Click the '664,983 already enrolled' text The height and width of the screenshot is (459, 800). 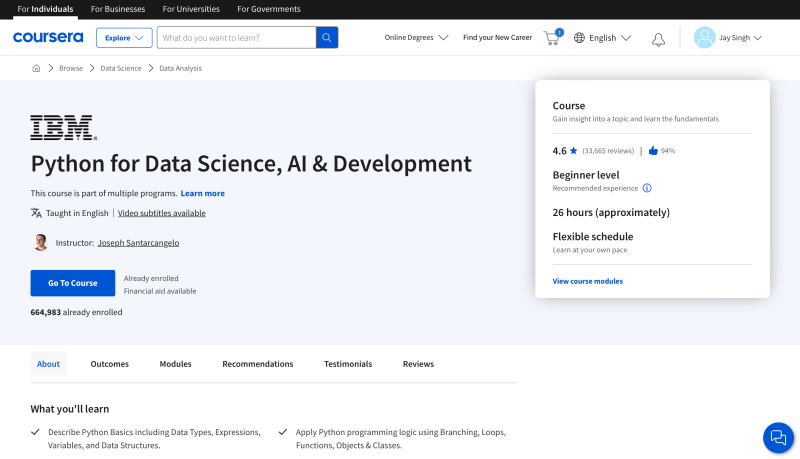77,312
